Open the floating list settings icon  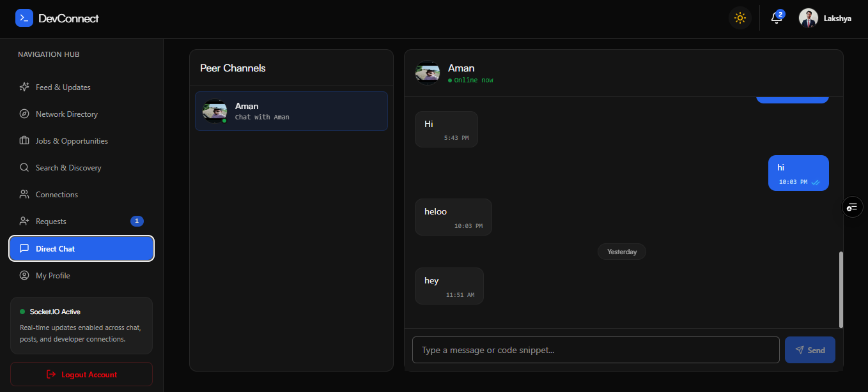[853, 206]
